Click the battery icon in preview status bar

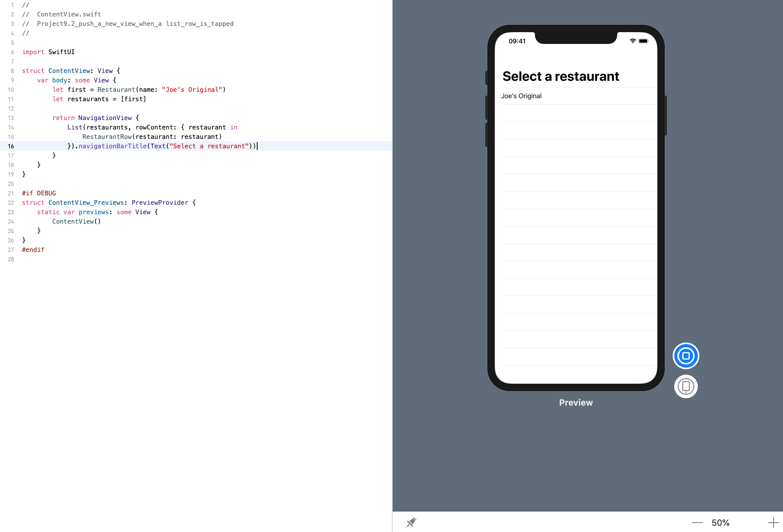pyautogui.click(x=644, y=41)
